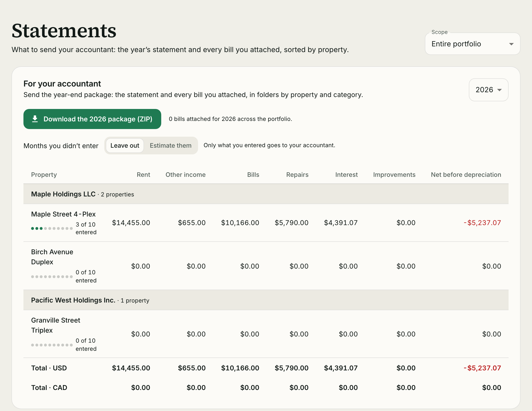The height and width of the screenshot is (411, 532).
Task: Select the Leave out option
Action: click(125, 146)
